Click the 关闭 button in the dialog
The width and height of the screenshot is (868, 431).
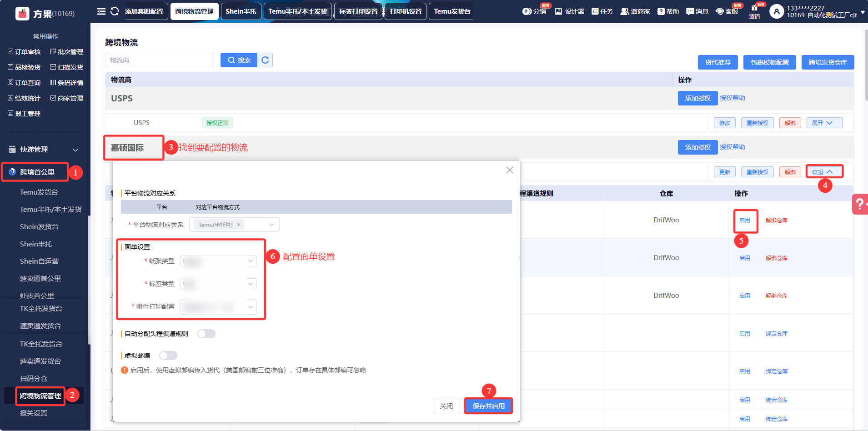click(447, 406)
